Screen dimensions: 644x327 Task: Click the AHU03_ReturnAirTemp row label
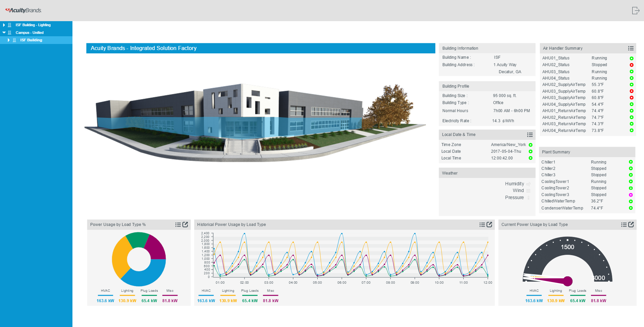[x=564, y=124]
